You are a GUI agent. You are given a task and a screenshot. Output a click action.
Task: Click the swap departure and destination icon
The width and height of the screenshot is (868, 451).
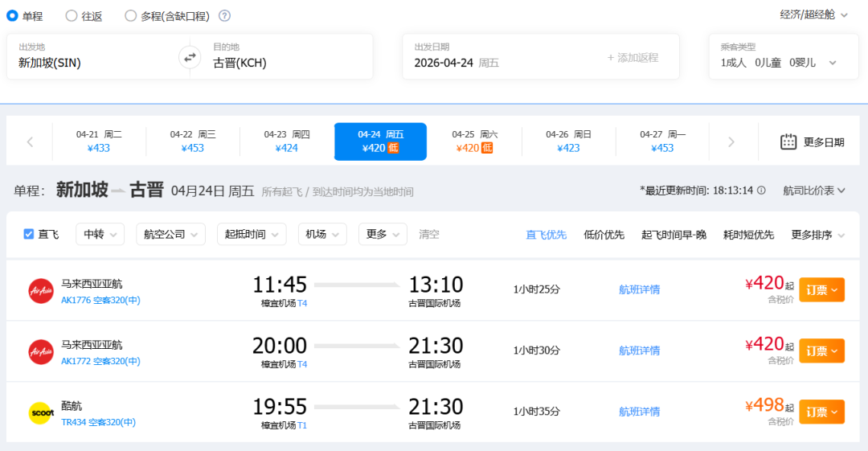(190, 57)
